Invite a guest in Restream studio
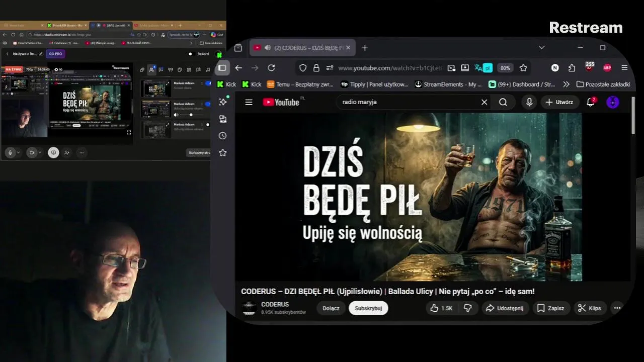The width and height of the screenshot is (644, 362). click(x=67, y=152)
